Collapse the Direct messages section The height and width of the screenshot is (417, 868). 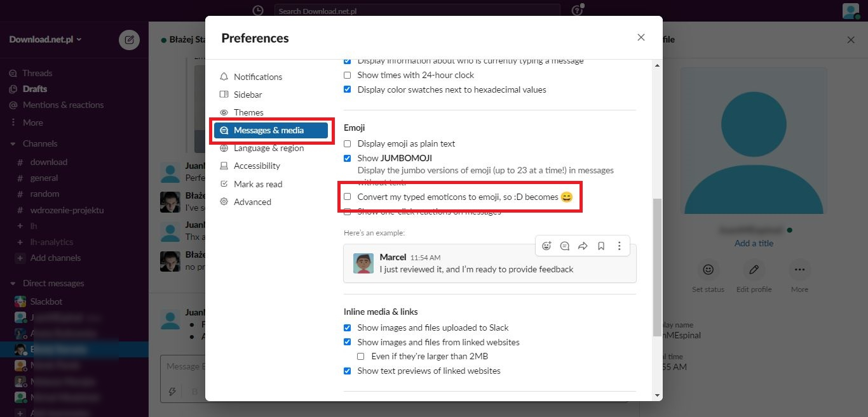(x=13, y=284)
